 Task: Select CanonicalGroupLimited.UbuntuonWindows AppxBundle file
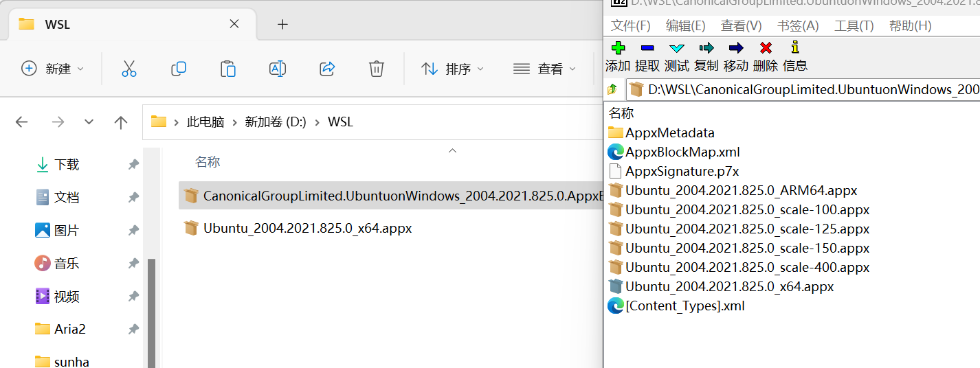390,196
